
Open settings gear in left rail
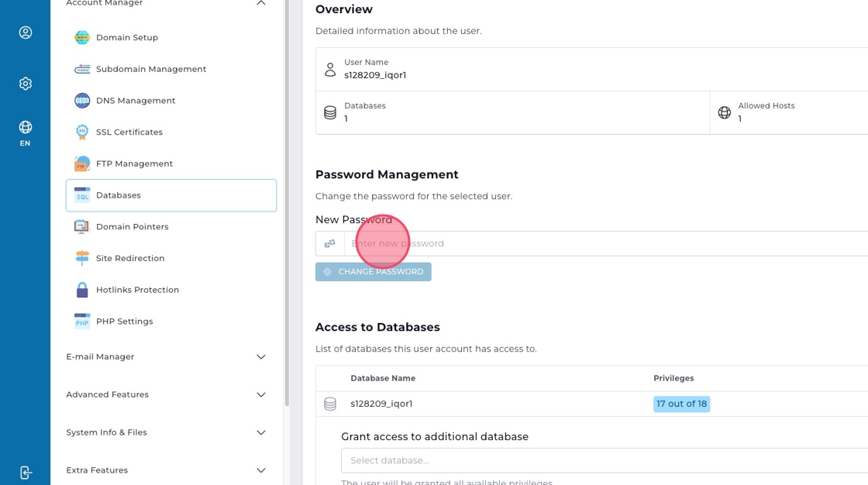point(25,84)
